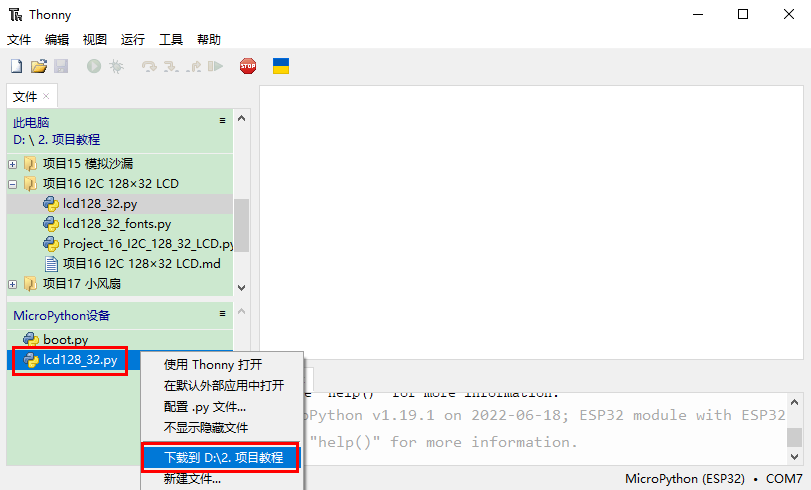This screenshot has width=811, height=490.
Task: Run the current script with the green play icon
Action: (93, 67)
